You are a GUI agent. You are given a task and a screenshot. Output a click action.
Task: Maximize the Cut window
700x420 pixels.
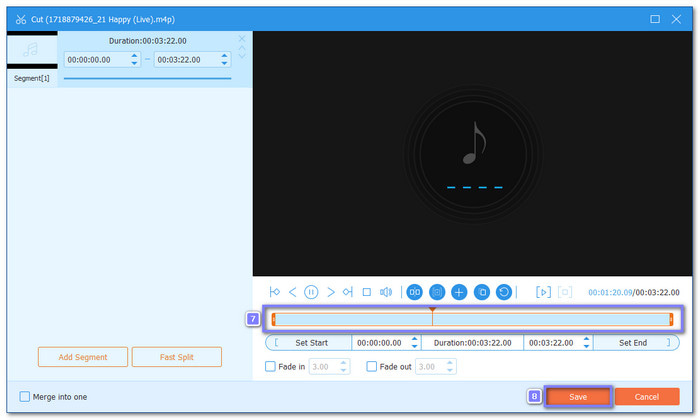pos(655,19)
